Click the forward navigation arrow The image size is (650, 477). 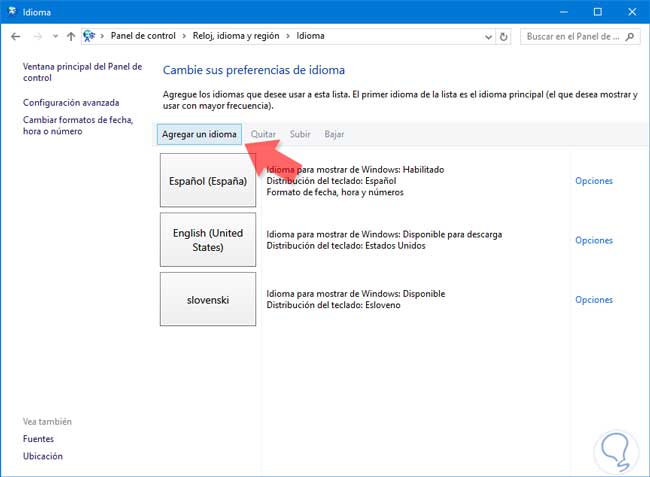[38, 36]
